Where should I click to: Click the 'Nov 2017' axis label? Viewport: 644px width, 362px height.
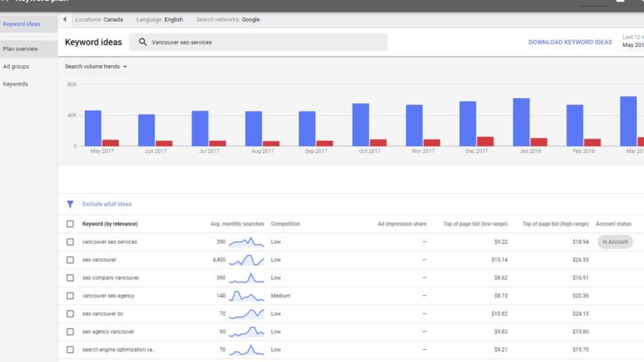[423, 151]
